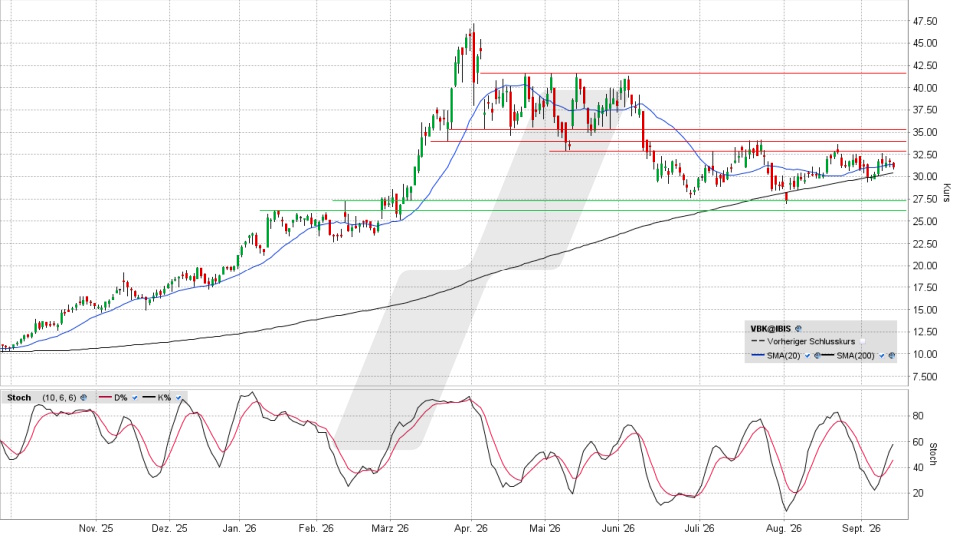The image size is (960, 540).
Task: Toggle the D% line checkbox
Action: pyautogui.click(x=135, y=397)
